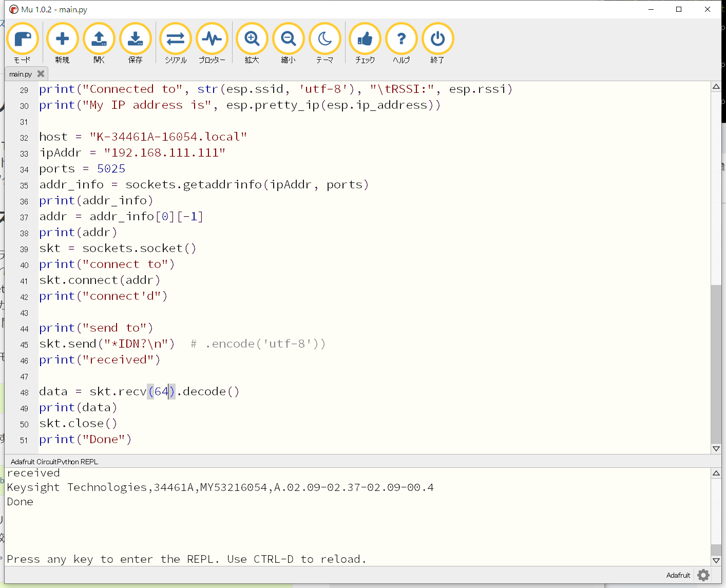Screen dimensions: 726x588
Task: Click the 'Press any key to enter the REPL' line
Action: click(187, 559)
